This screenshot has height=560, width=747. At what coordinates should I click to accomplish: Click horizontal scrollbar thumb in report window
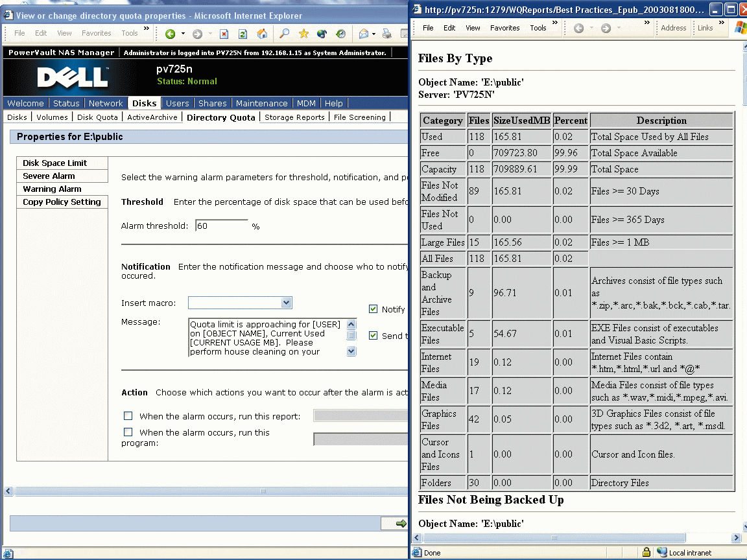pyautogui.click(x=554, y=537)
